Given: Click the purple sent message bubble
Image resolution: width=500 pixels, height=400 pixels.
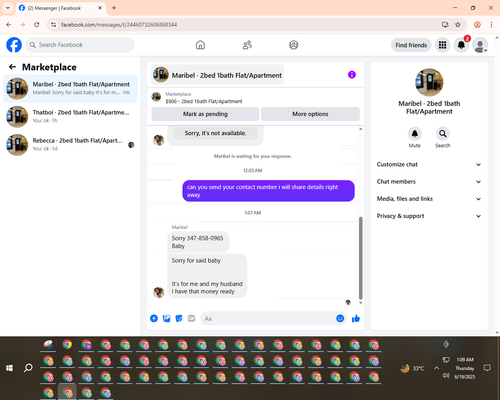Looking at the screenshot, I should (268, 191).
